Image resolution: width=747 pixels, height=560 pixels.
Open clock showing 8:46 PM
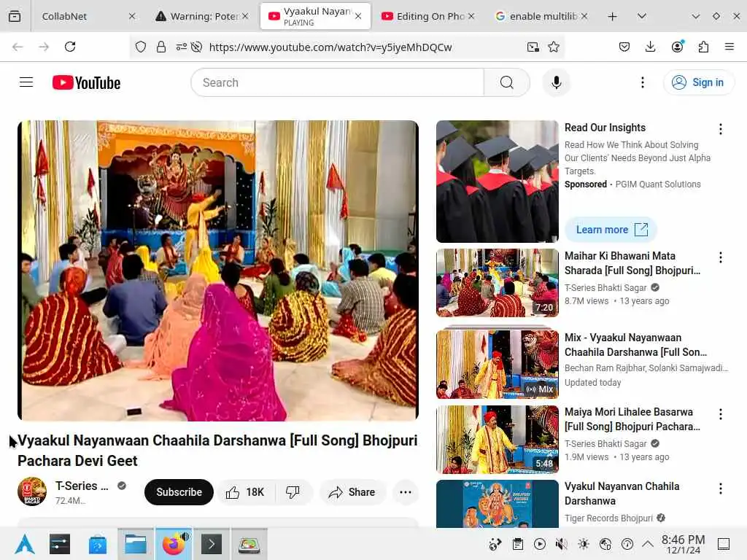point(683,544)
